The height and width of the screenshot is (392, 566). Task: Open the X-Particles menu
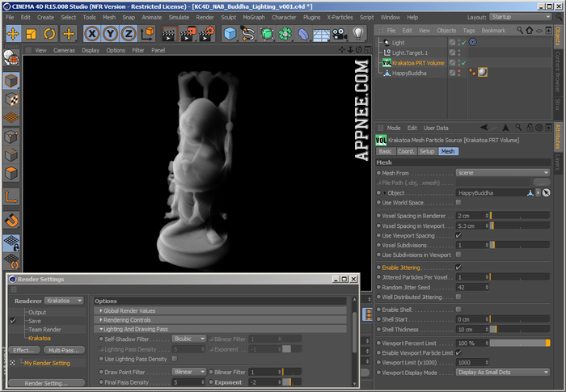pos(340,17)
